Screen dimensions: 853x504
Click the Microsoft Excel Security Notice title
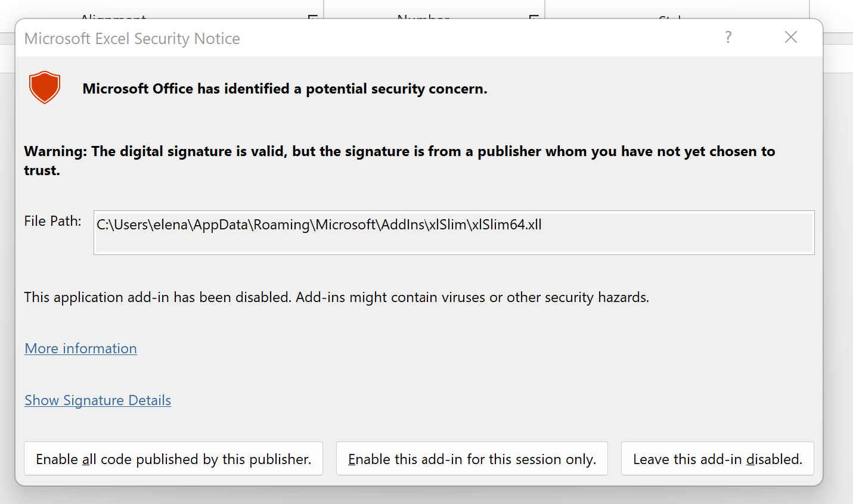(132, 39)
